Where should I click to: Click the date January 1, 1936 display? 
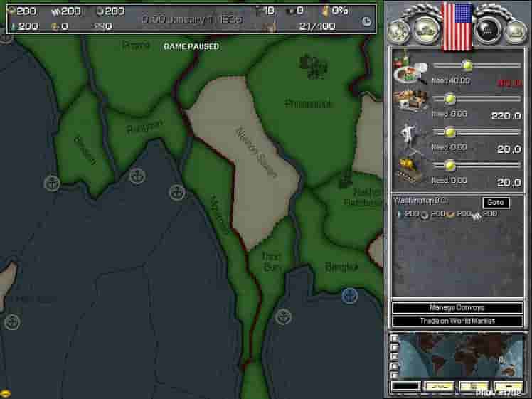pyautogui.click(x=192, y=19)
